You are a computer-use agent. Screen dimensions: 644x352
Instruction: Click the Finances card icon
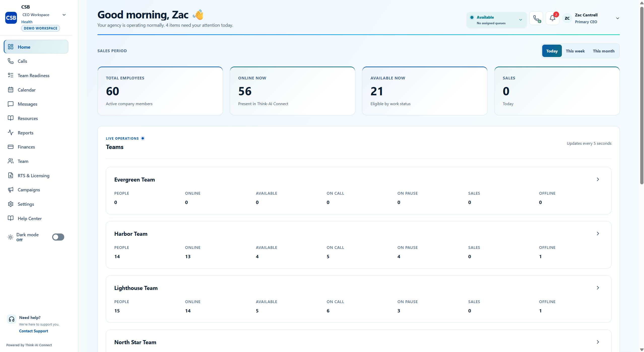pos(11,147)
